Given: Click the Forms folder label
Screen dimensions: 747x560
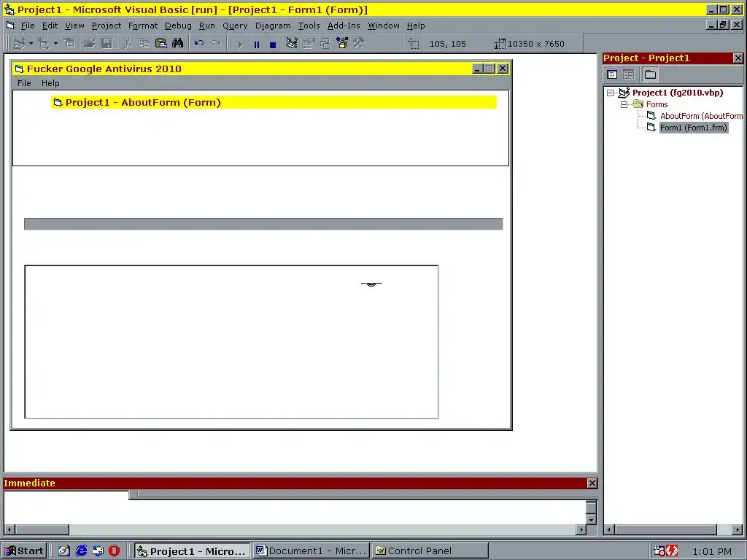Looking at the screenshot, I should tap(657, 104).
